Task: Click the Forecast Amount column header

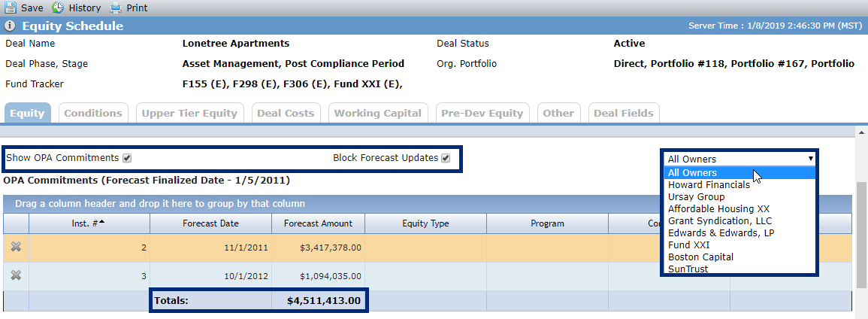Action: point(319,223)
